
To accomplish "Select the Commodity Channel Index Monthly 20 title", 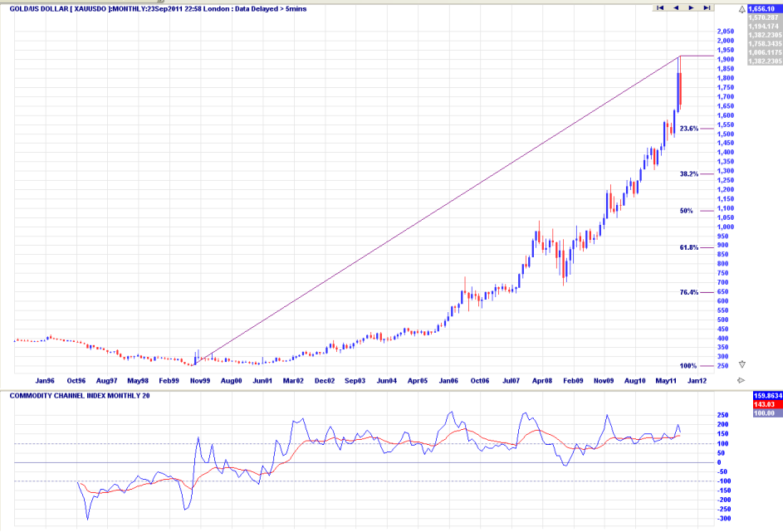I will (x=80, y=396).
